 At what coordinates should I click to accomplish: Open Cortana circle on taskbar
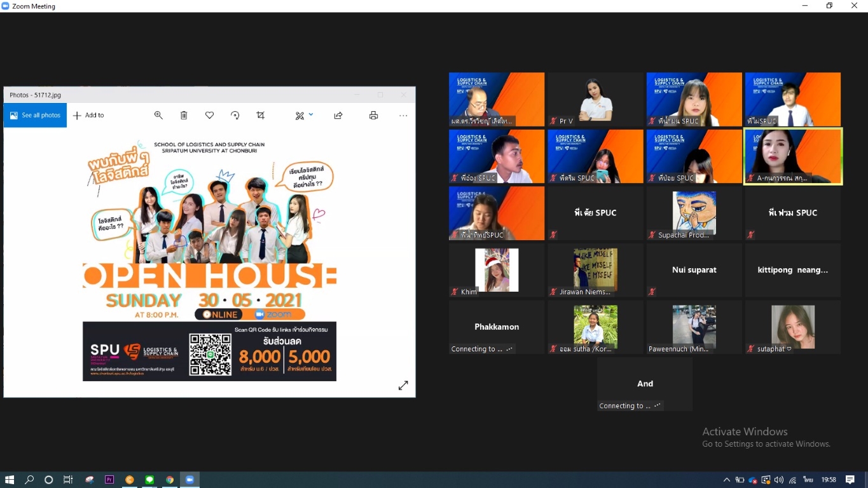48,480
